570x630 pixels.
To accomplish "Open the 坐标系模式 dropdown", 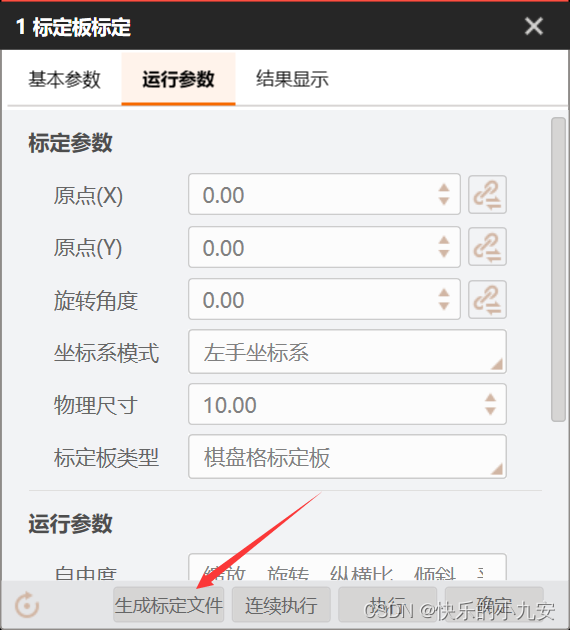I will [347, 352].
